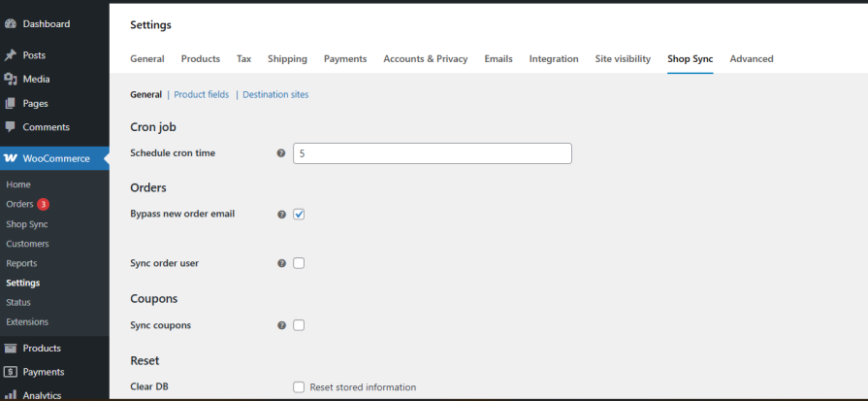Click help icon beside Schedule cron time
This screenshot has width=868, height=401.
pyautogui.click(x=281, y=153)
